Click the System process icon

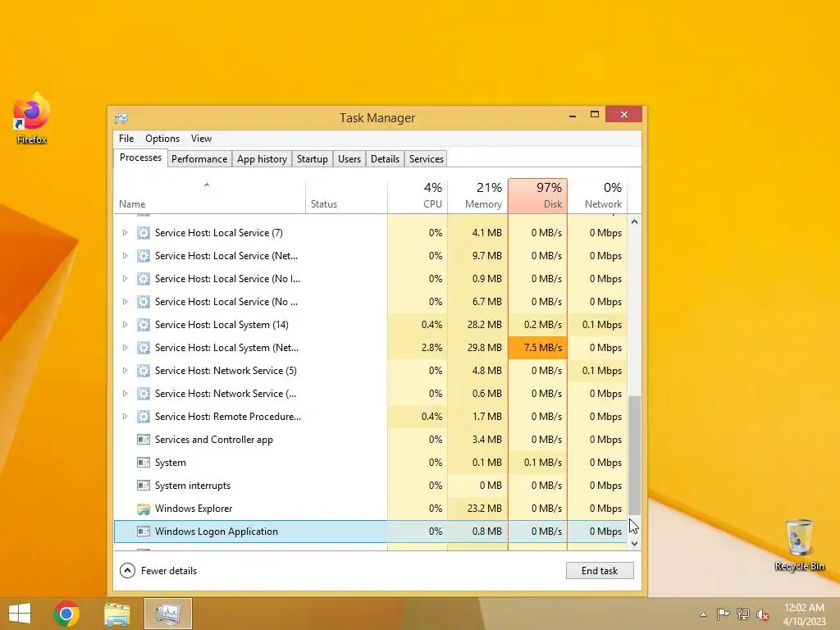pos(143,463)
